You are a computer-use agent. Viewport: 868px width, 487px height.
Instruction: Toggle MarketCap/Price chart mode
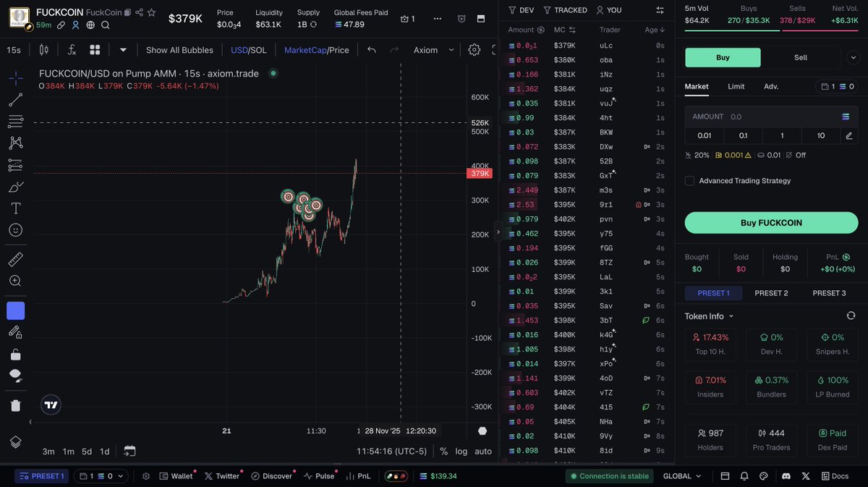tap(316, 50)
